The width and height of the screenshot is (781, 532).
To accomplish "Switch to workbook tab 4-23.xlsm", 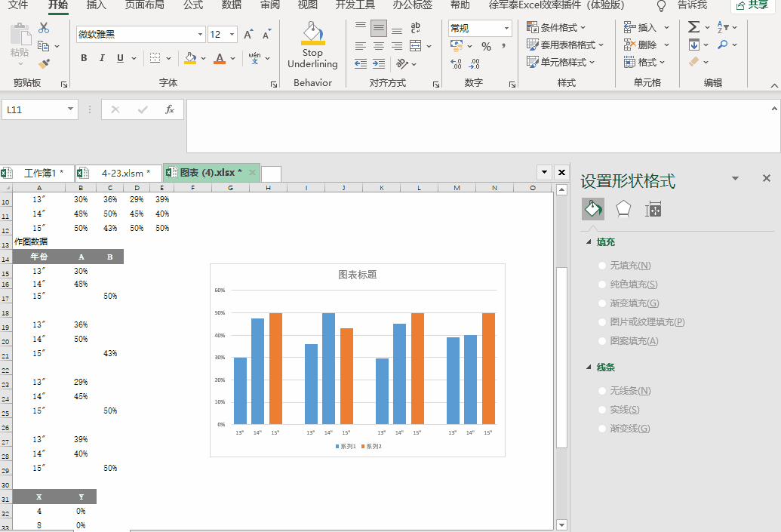I will click(118, 174).
